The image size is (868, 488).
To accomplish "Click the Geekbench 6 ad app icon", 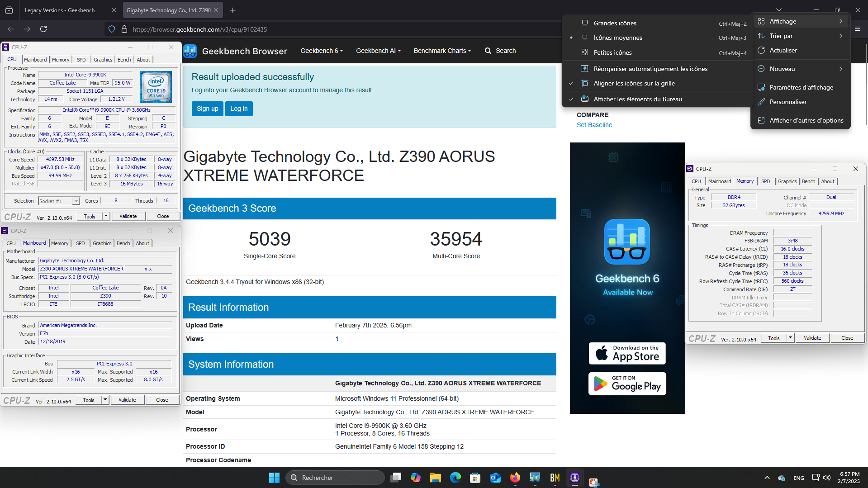I will [x=627, y=242].
